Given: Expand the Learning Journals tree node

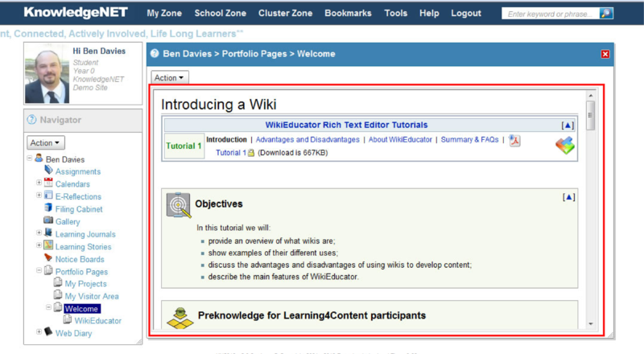Looking at the screenshot, I should pos(39,233).
